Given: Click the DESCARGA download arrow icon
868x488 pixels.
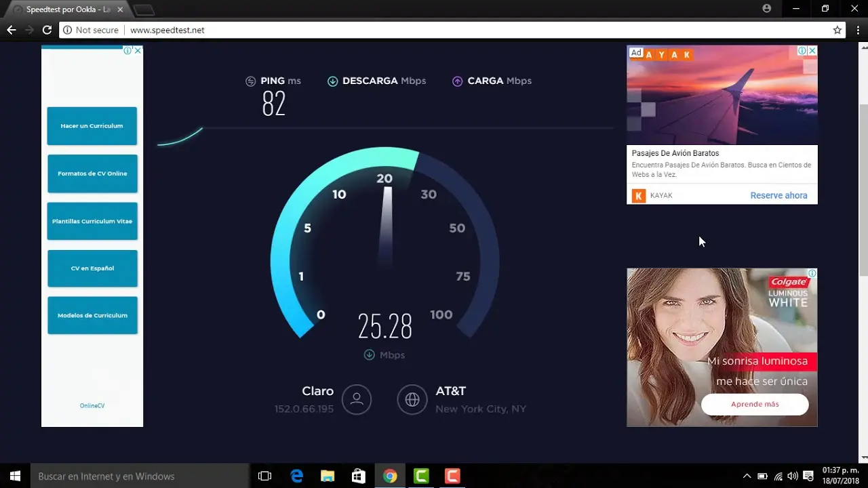Looking at the screenshot, I should click(332, 81).
